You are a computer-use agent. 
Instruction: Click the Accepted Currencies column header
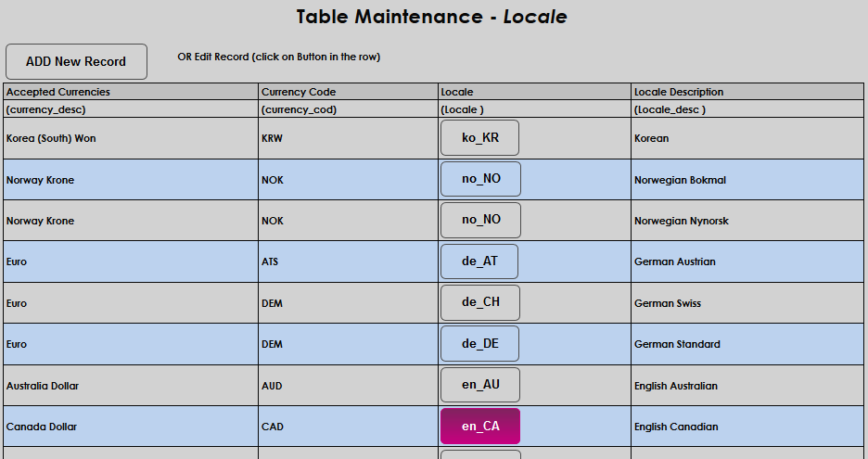tap(58, 92)
